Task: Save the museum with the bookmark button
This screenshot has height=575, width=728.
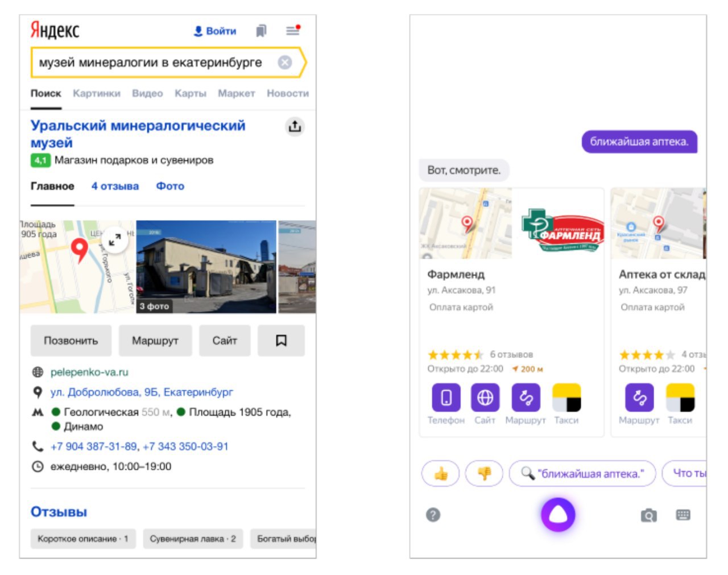Action: (281, 341)
